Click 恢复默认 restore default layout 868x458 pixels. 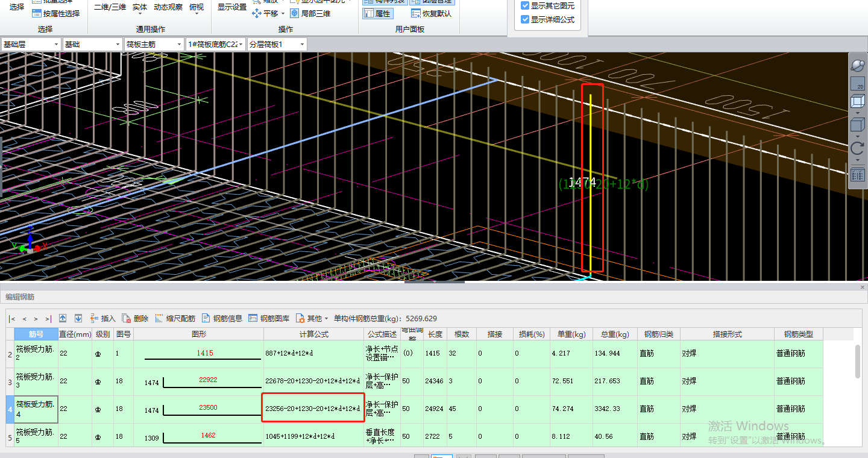click(x=431, y=13)
